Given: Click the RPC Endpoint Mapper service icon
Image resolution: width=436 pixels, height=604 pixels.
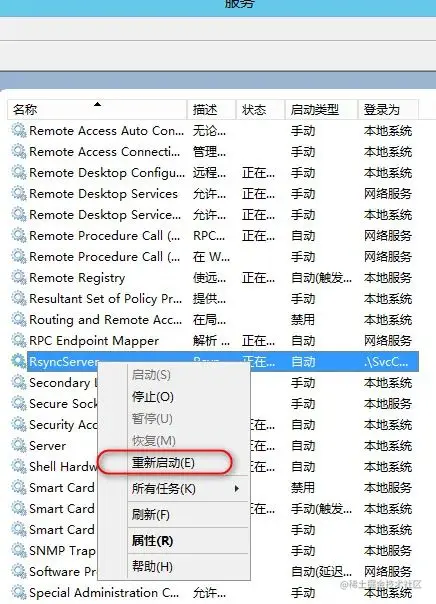Looking at the screenshot, I should pos(18,340).
